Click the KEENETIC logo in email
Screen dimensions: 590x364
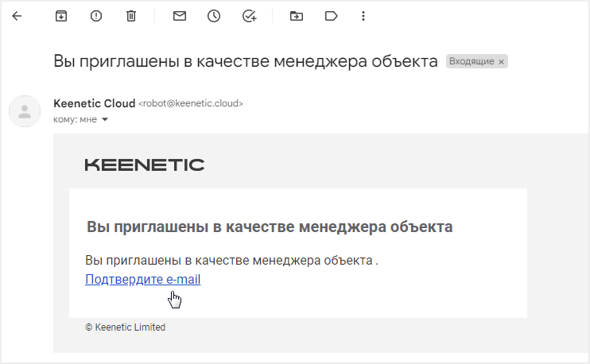click(x=144, y=165)
